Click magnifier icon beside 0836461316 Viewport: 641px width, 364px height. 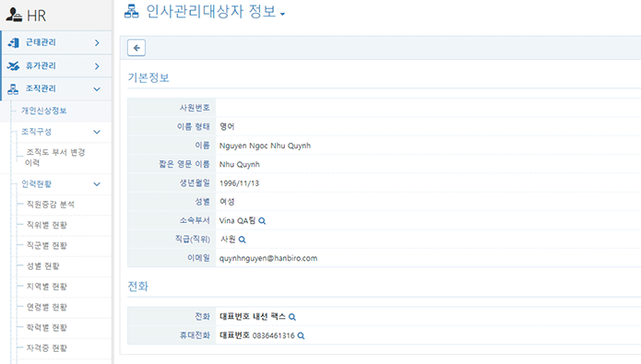[x=301, y=335]
